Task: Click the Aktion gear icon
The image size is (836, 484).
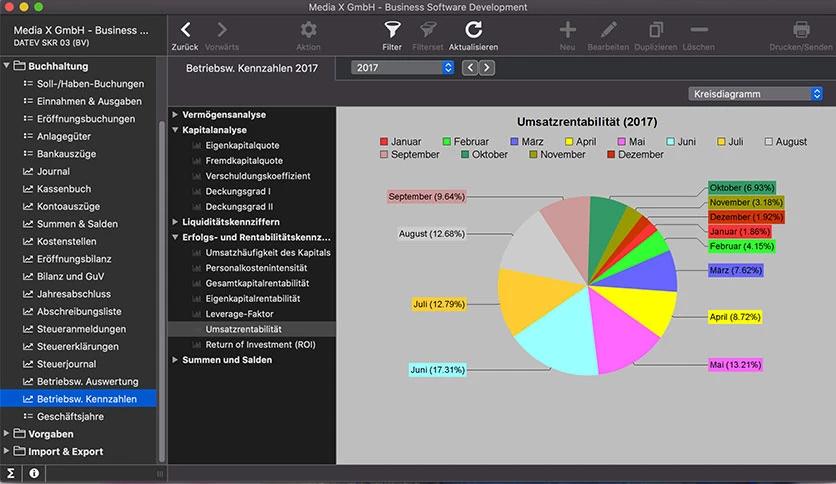Action: pos(309,30)
